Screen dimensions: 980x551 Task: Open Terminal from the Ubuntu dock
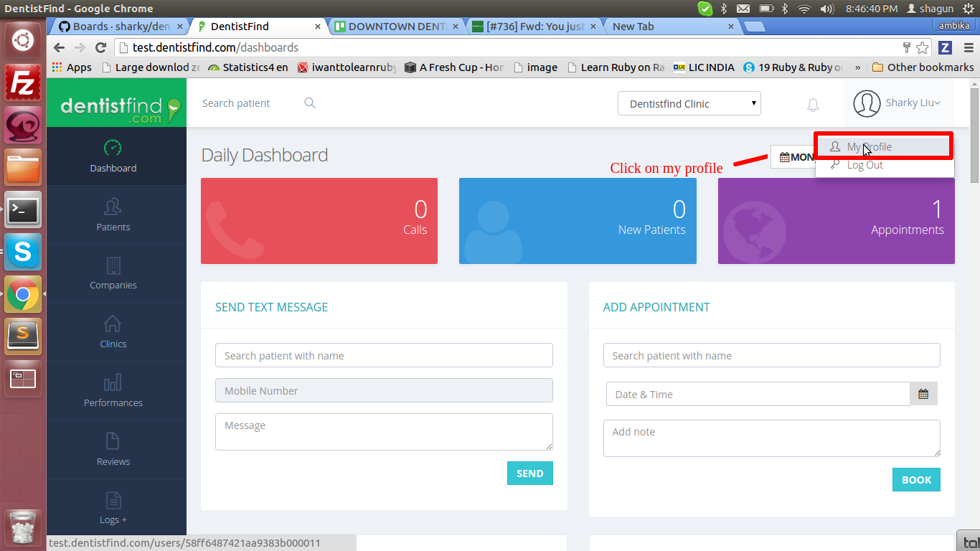(23, 209)
